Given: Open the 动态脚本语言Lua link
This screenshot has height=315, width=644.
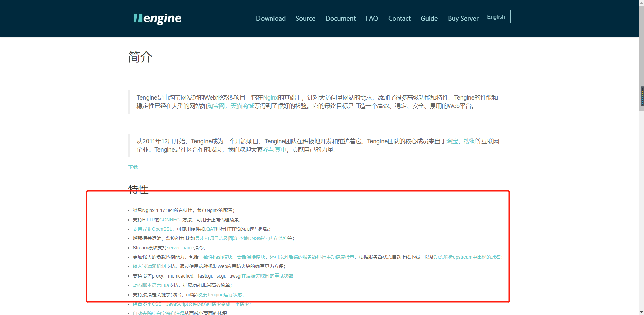Looking at the screenshot, I should (x=151, y=285).
